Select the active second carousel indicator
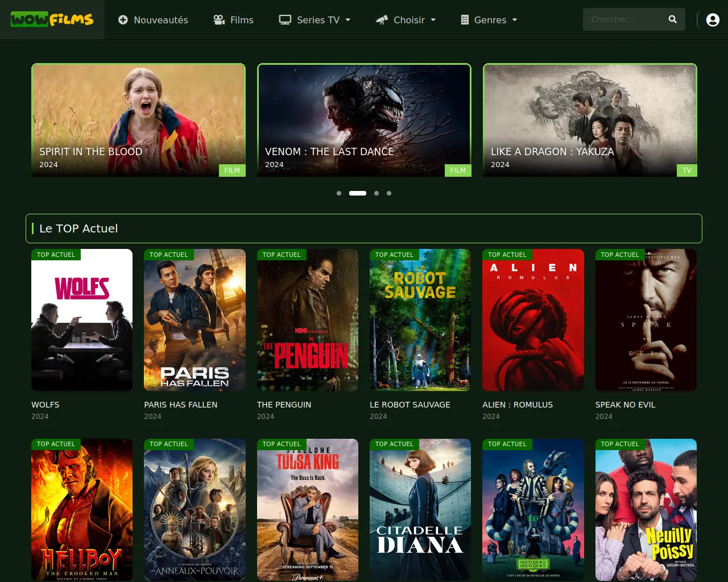Image resolution: width=728 pixels, height=582 pixels. [358, 193]
